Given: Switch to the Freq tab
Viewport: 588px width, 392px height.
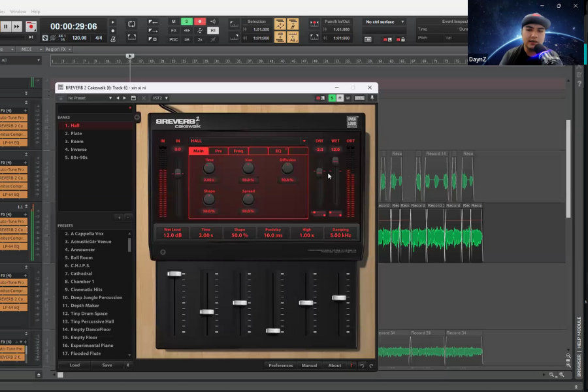Looking at the screenshot, I should pyautogui.click(x=238, y=151).
